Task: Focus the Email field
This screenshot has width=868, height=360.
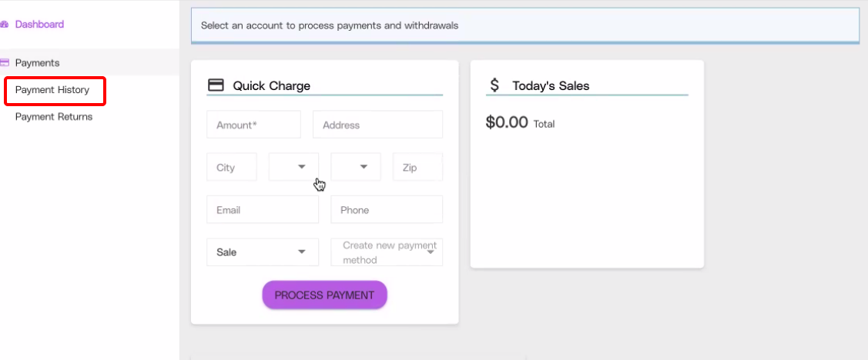Action: click(x=262, y=209)
